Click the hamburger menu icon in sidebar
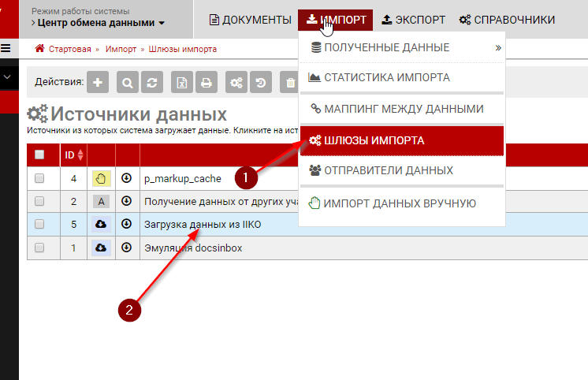 pos(6,49)
